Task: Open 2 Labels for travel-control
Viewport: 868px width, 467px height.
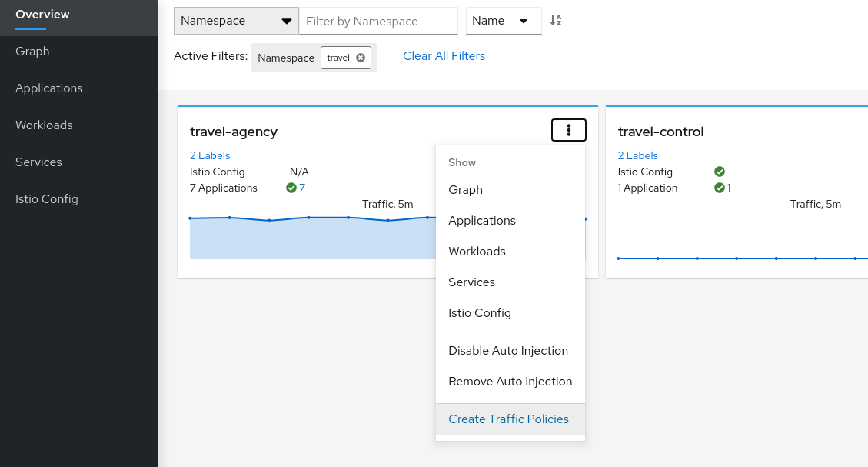Action: tap(637, 155)
